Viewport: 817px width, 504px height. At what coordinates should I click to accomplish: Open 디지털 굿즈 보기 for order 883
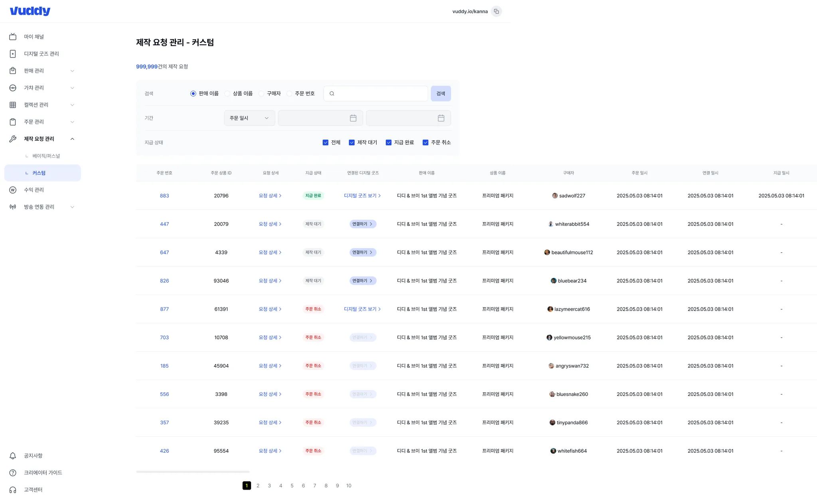point(362,196)
